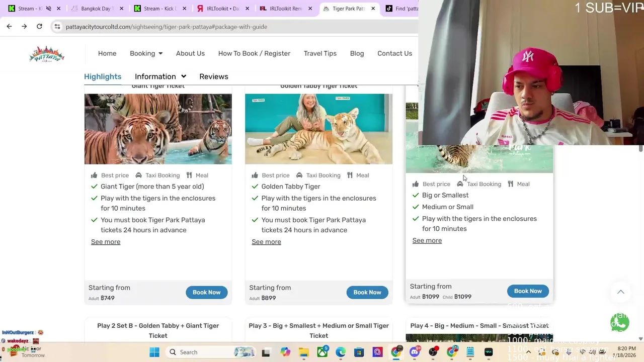
Task: Click the 'Giant Tiger (more than 5 year old)' text
Action: point(152,187)
